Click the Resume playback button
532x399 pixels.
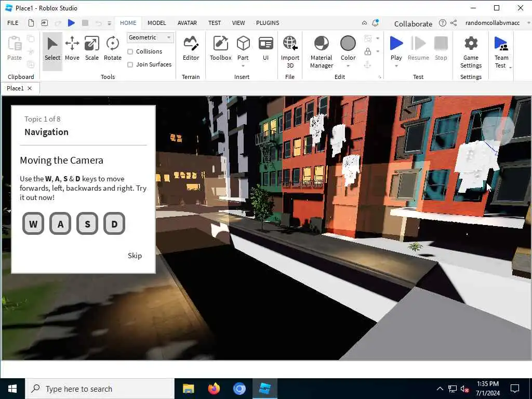click(418, 48)
